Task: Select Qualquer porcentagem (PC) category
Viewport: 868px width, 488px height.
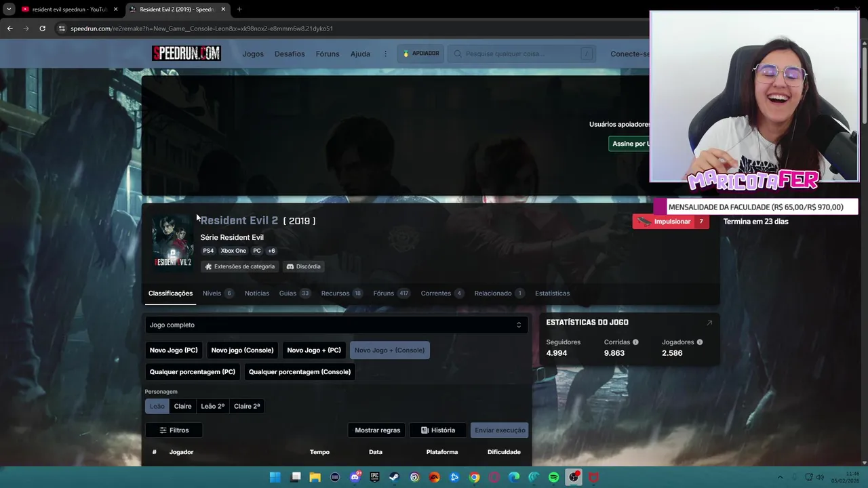Action: (x=193, y=372)
